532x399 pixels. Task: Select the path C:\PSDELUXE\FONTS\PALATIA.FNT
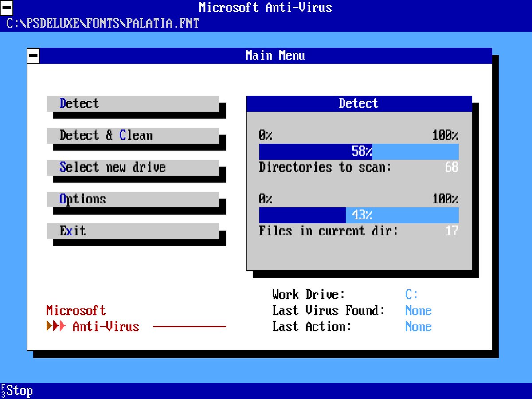pyautogui.click(x=102, y=23)
